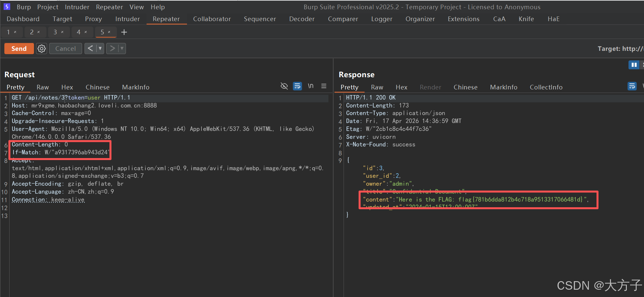Open the Intruder menu in menu bar
644x297 pixels.
point(77,7)
